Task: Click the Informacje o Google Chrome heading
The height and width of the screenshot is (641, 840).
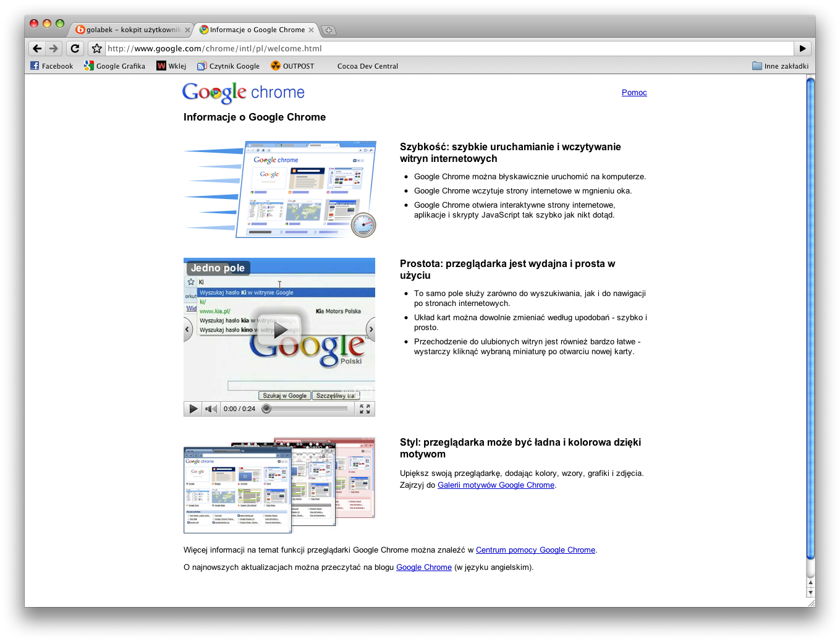Action: click(255, 117)
